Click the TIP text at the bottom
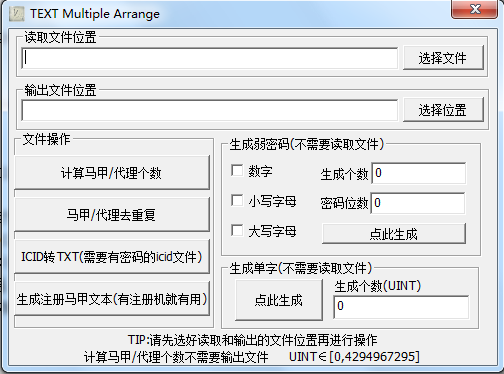 (x=252, y=340)
